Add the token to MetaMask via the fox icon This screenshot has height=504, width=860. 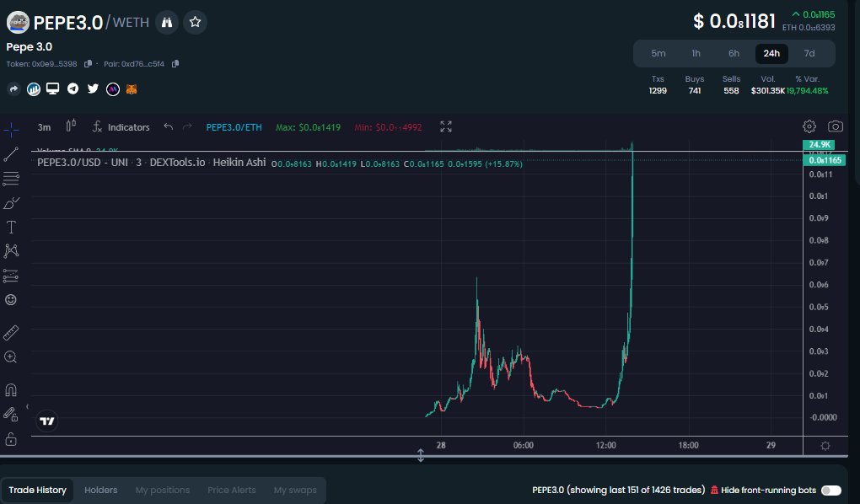point(131,88)
